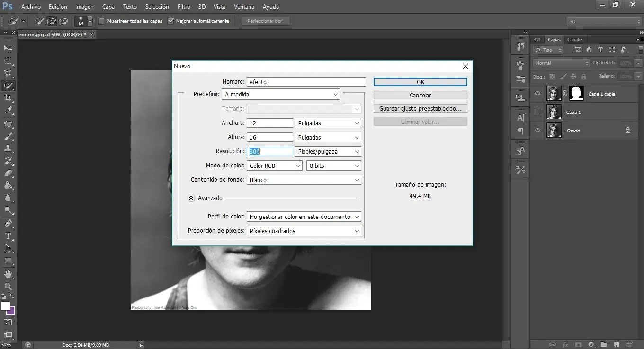
Task: Select the Move tool
Action: coord(8,48)
